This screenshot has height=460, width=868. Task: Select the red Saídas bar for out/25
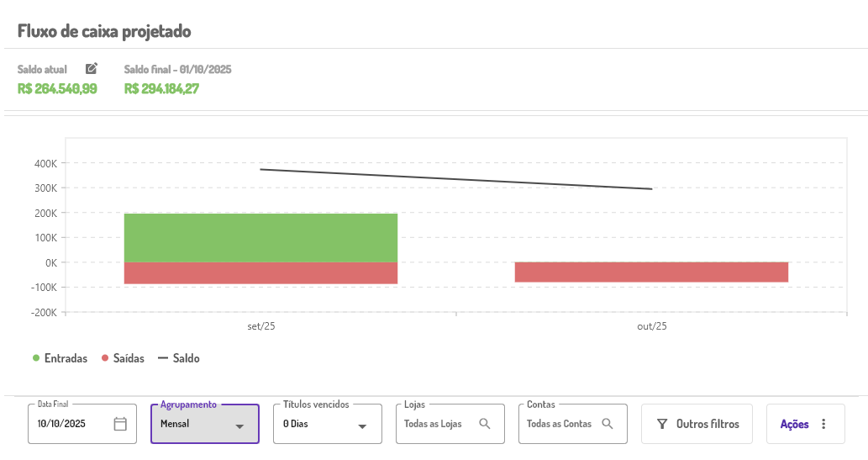[651, 272]
